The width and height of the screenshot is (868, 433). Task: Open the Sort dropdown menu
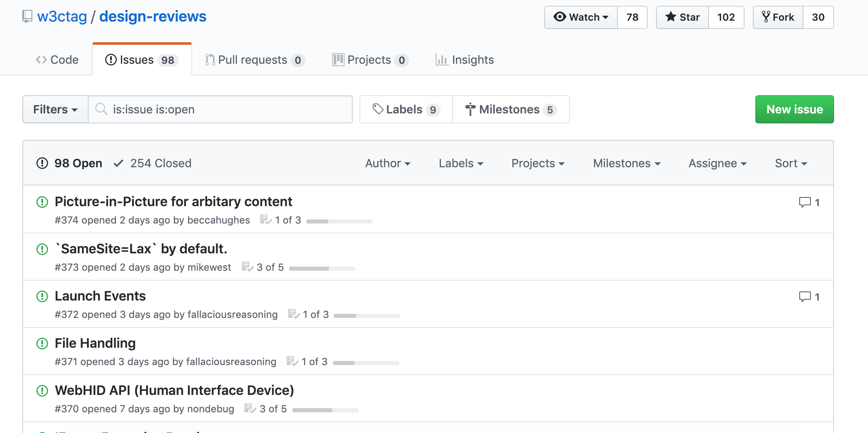(x=791, y=164)
